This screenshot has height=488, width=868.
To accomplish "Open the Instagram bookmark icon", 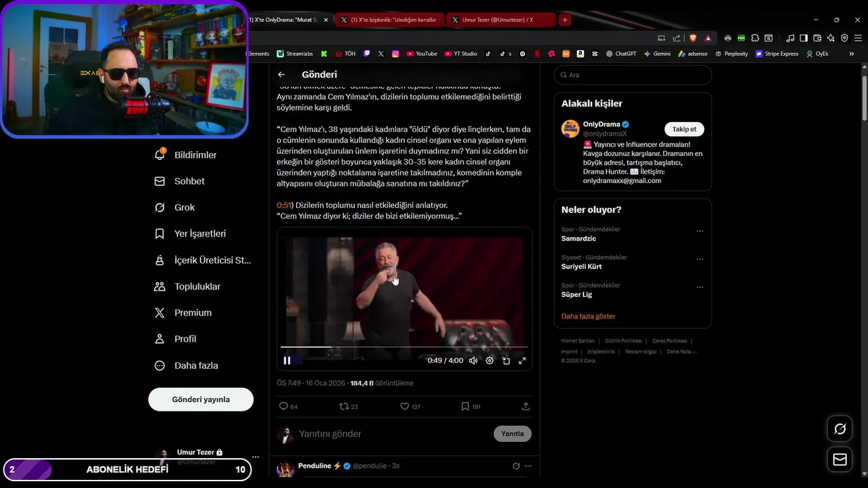I will (x=395, y=54).
